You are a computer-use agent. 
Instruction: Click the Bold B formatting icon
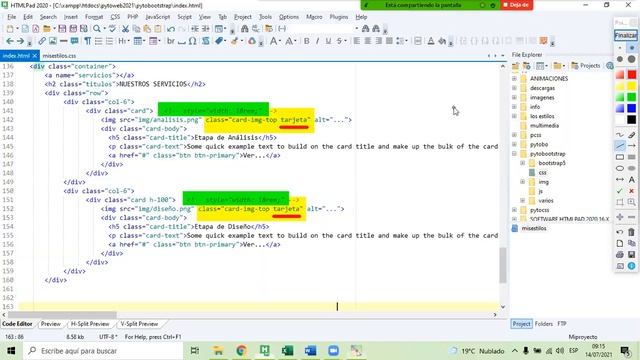click(307, 41)
